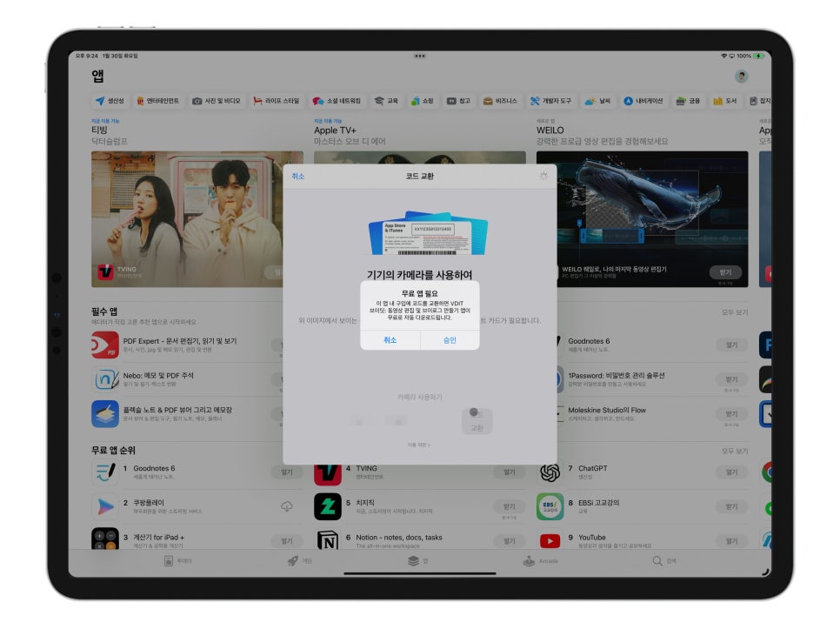Open 계산기 for iPad with 열기
Screen dimensions: 840x629
click(287, 541)
